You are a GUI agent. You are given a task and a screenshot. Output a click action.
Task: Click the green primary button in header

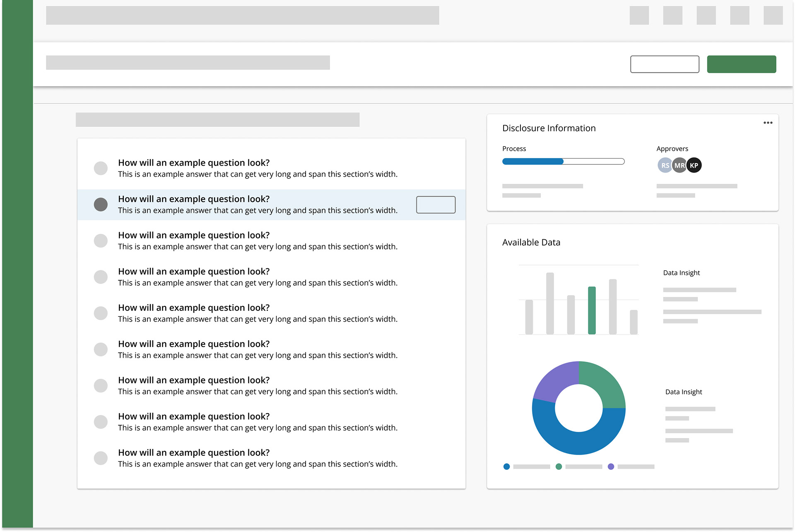point(741,64)
